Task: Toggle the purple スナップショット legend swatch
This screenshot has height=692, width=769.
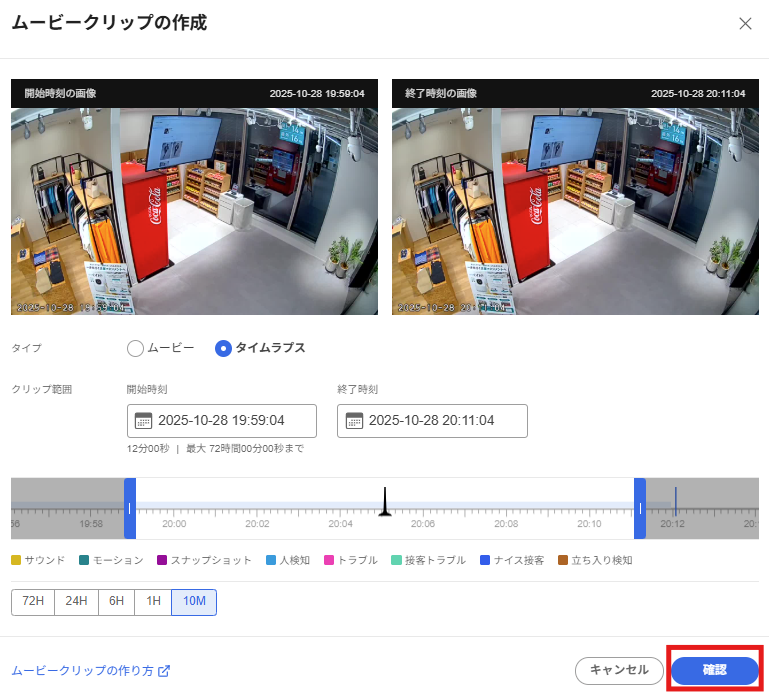Action: [162, 560]
